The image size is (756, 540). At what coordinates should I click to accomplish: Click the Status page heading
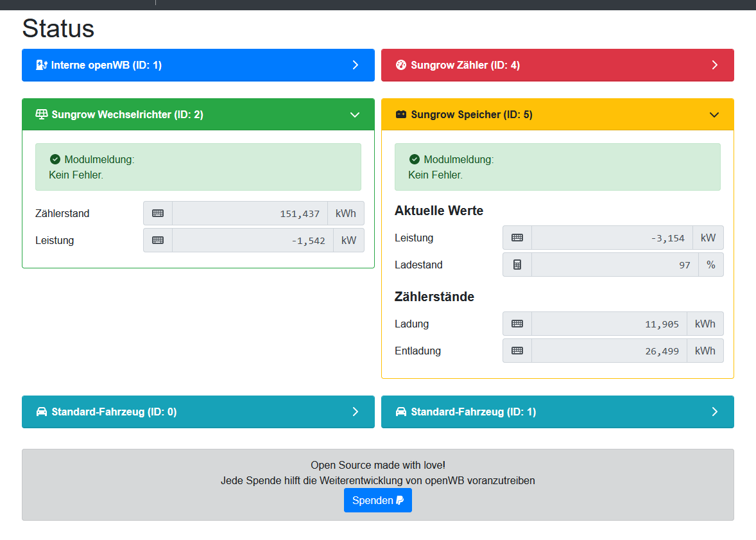58,28
